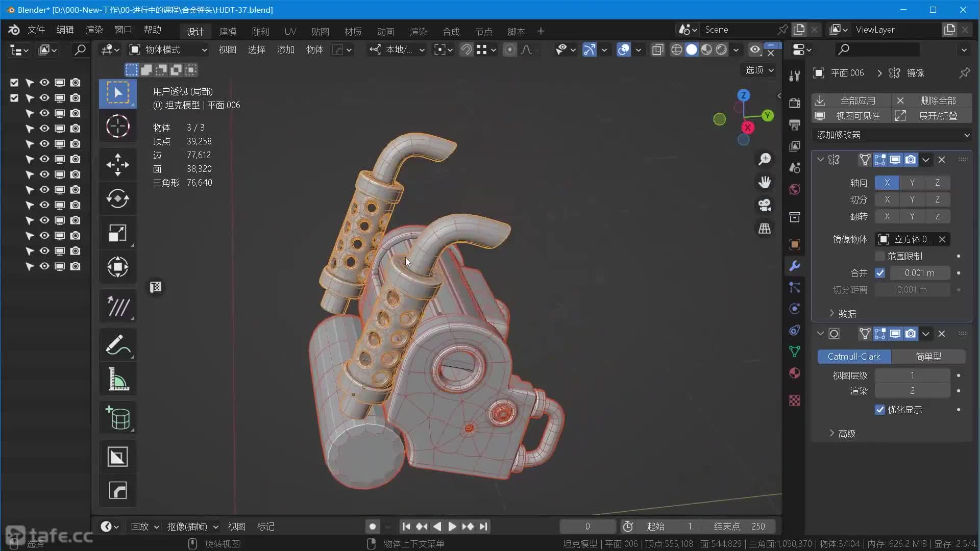The image size is (980, 551).
Task: Choose the Add Cube tool
Action: (x=117, y=417)
